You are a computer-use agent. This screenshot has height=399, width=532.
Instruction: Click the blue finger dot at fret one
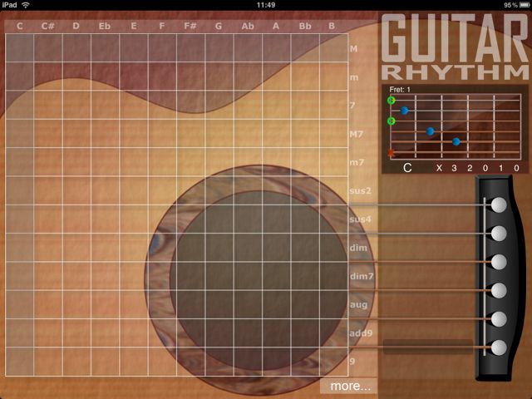point(404,111)
